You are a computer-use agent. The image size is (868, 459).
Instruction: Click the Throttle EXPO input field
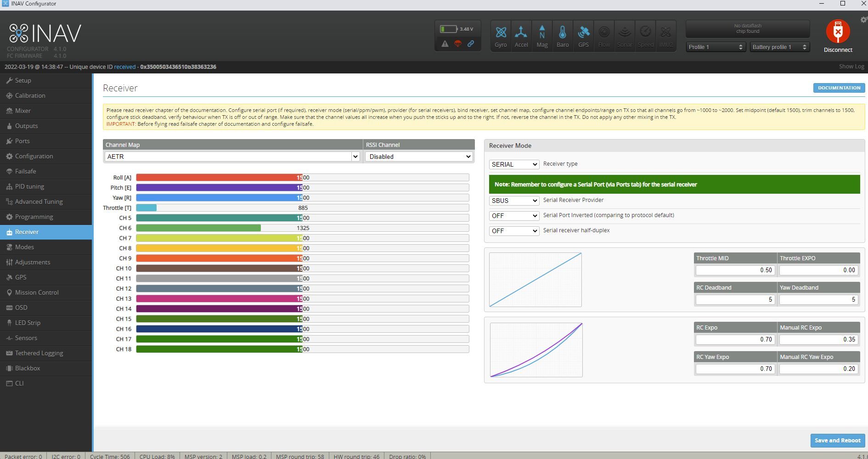point(818,270)
